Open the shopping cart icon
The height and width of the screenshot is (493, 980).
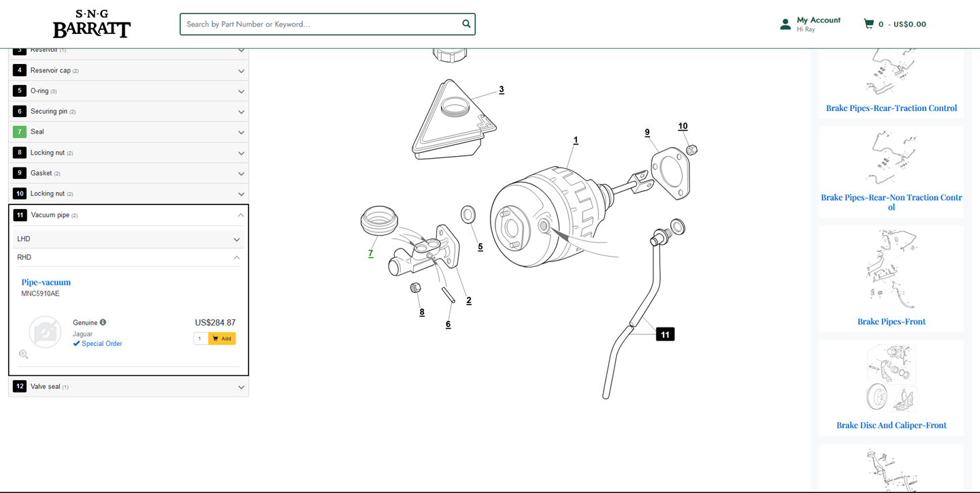[x=868, y=24]
